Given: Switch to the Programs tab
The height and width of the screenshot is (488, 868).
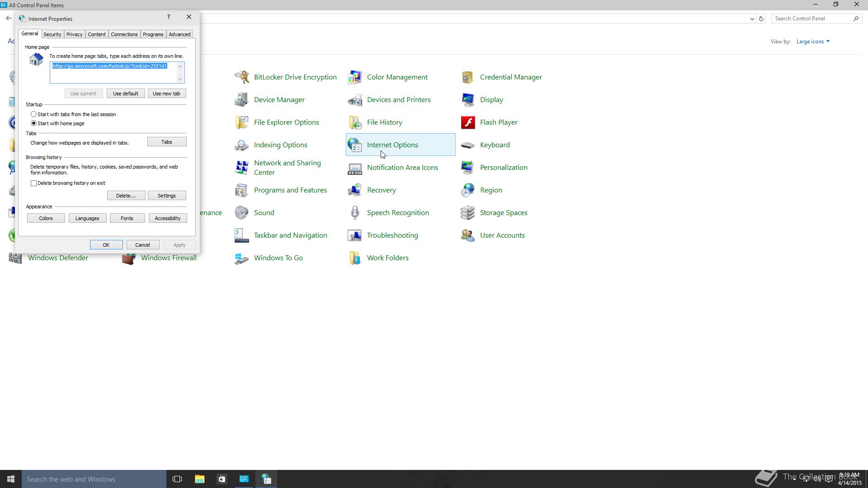Looking at the screenshot, I should (x=153, y=34).
